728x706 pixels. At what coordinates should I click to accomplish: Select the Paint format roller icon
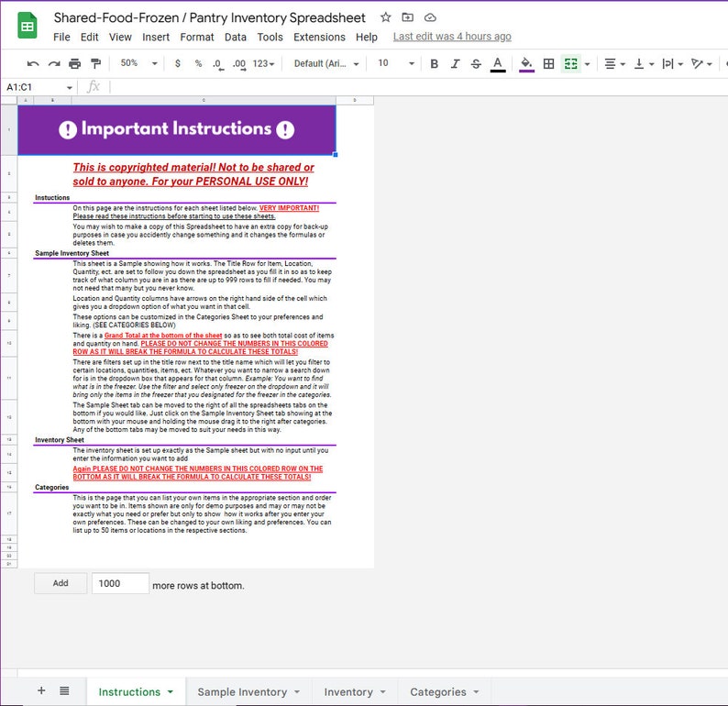tap(95, 63)
